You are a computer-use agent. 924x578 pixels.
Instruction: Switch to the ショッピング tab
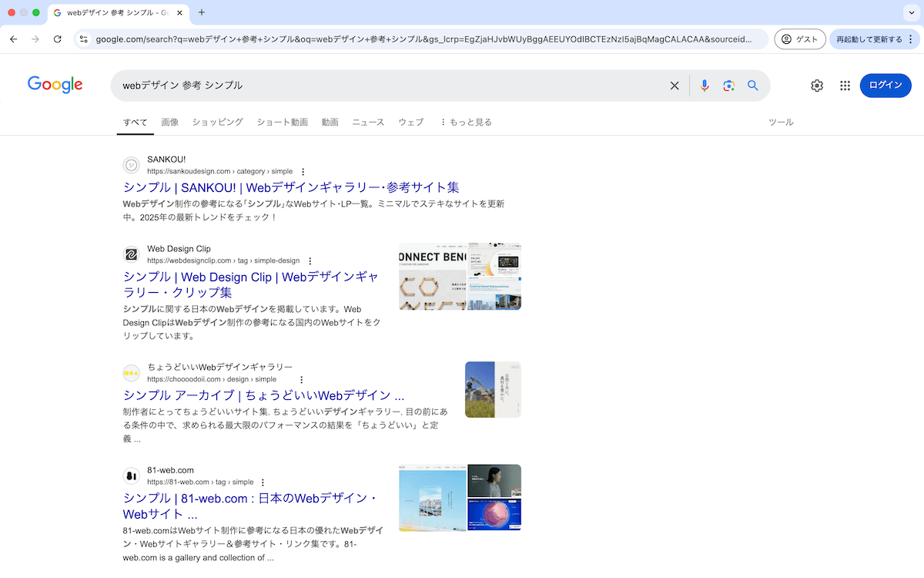pos(218,122)
